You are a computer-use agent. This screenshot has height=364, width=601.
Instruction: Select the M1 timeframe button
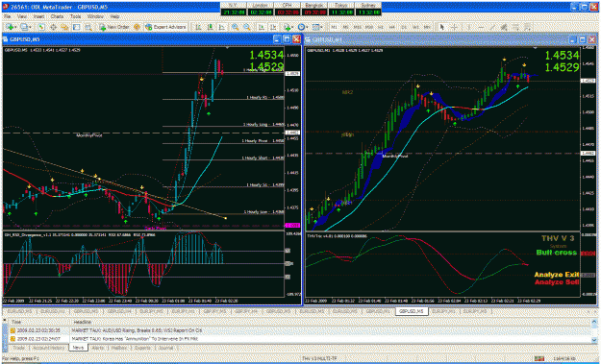pyautogui.click(x=335, y=27)
